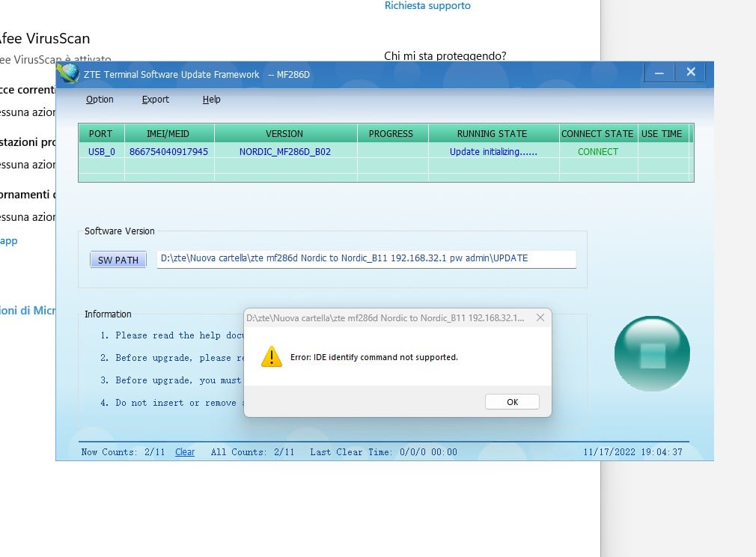
Task: Click the green CONNECT state cell
Action: coord(598,151)
